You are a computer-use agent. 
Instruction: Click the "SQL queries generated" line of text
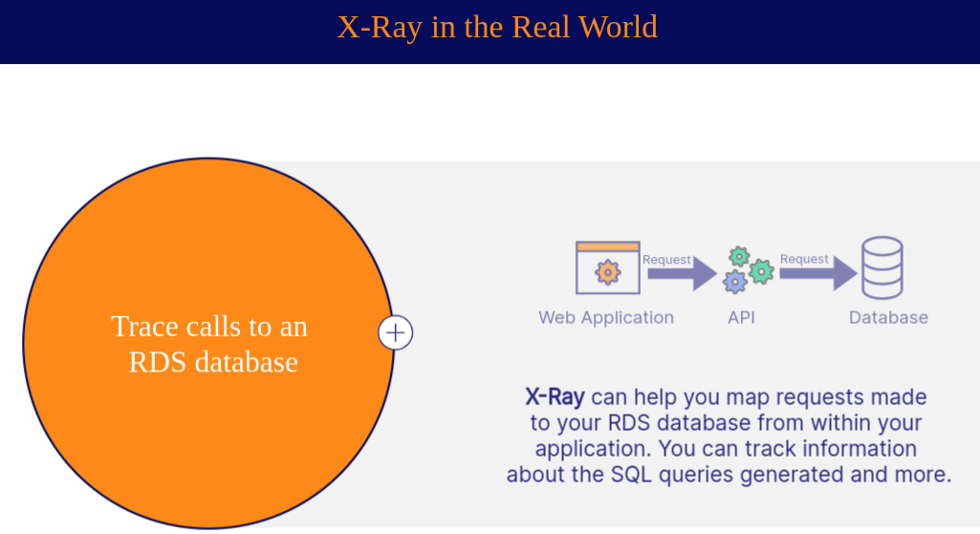click(x=729, y=475)
